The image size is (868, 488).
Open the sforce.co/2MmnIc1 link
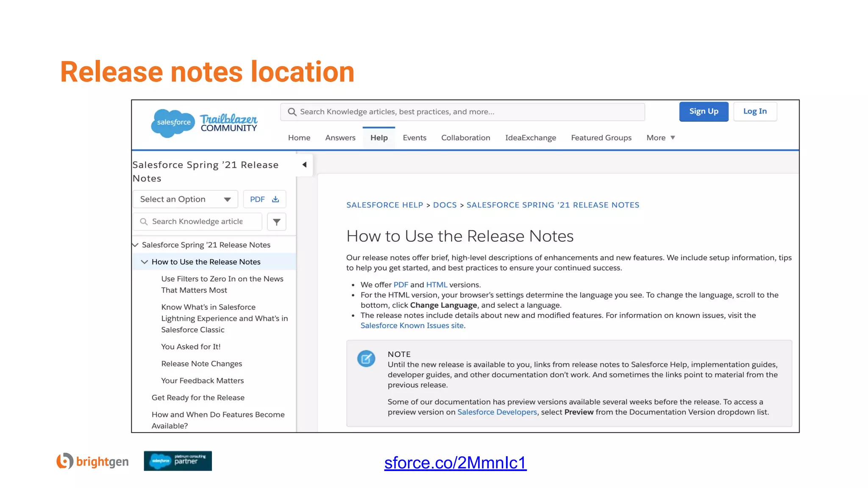(x=456, y=463)
